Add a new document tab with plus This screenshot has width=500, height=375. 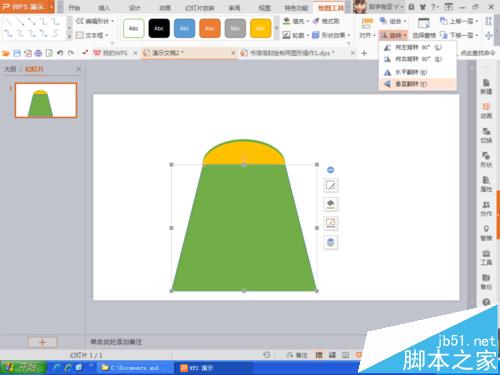click(x=364, y=53)
